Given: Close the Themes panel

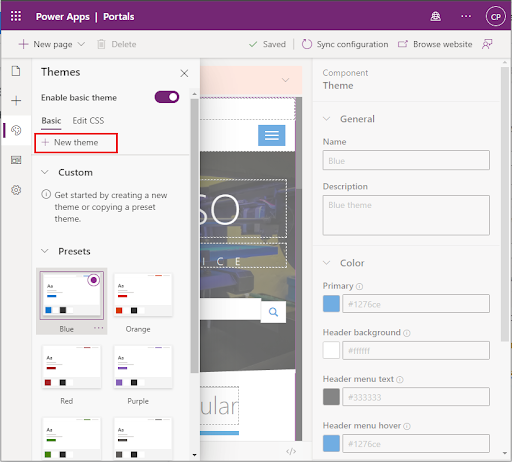Looking at the screenshot, I should point(184,73).
